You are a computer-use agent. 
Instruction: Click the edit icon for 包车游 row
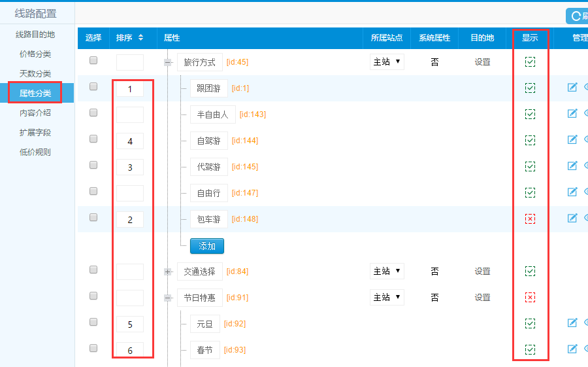click(572, 218)
